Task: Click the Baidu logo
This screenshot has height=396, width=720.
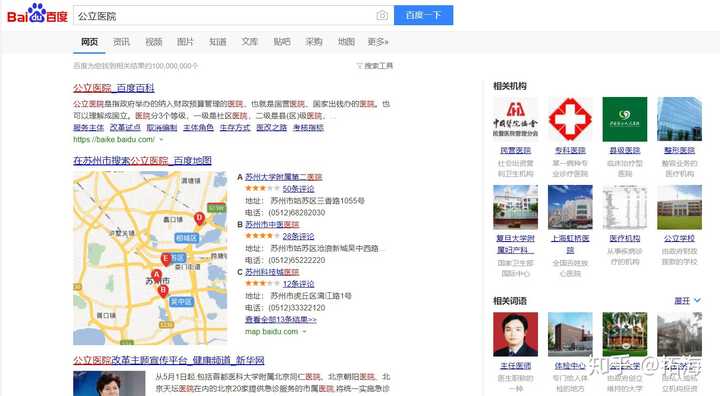Action: (37, 14)
